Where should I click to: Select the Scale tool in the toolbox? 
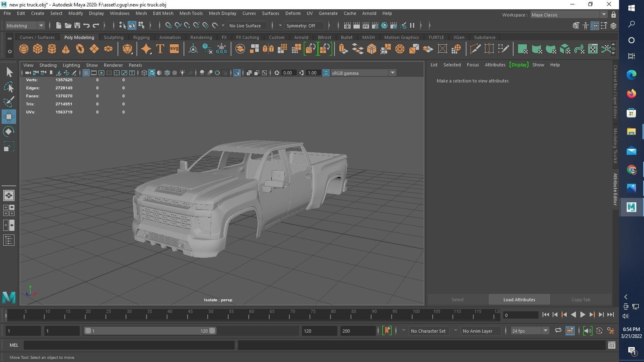[x=9, y=146]
